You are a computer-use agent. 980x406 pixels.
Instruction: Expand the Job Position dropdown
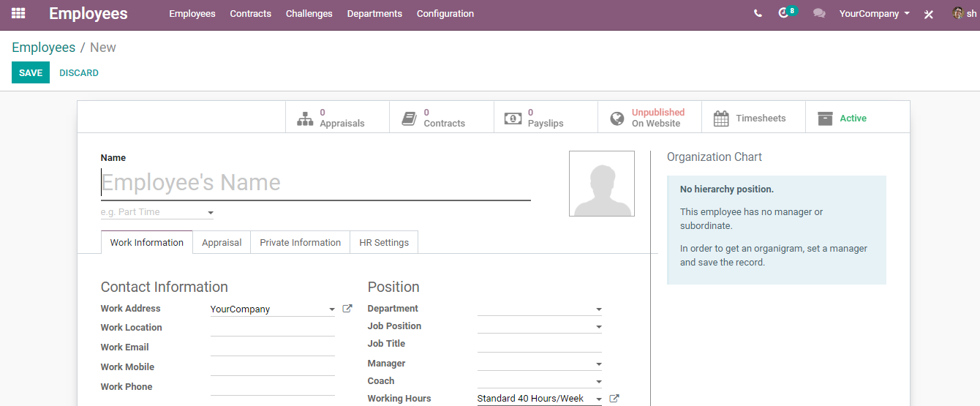[599, 327]
